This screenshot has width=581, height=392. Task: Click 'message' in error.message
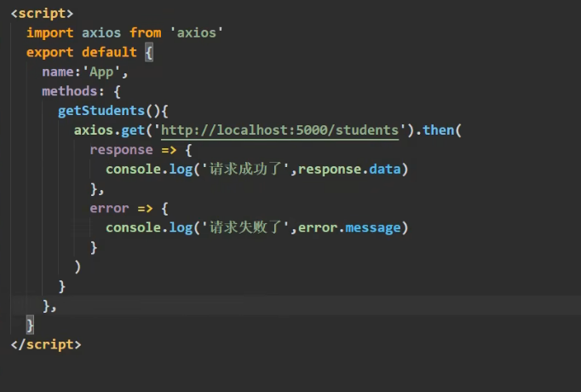(x=373, y=228)
